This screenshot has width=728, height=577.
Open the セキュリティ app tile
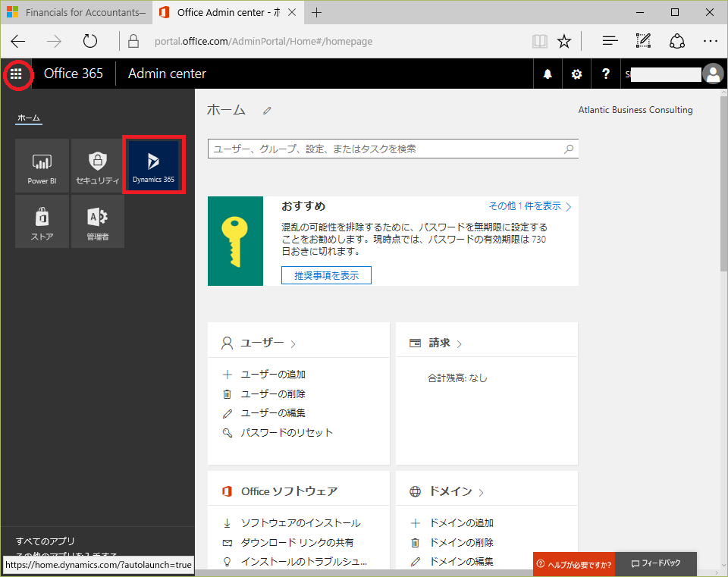coord(98,166)
